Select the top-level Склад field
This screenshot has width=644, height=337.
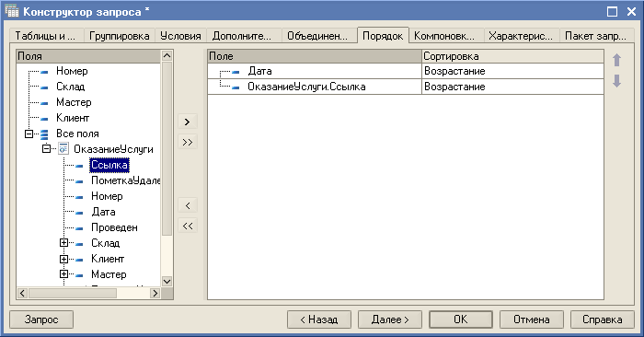tap(71, 87)
